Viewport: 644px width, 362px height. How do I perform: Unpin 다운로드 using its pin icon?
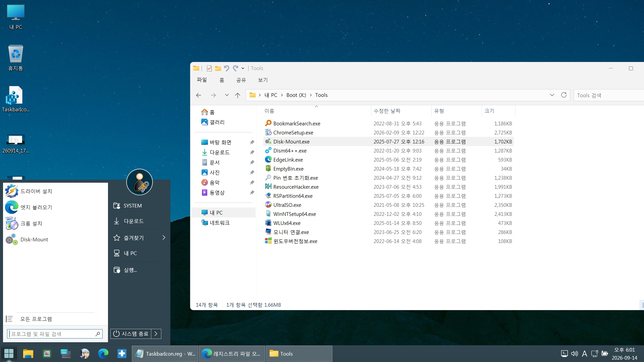tap(252, 153)
